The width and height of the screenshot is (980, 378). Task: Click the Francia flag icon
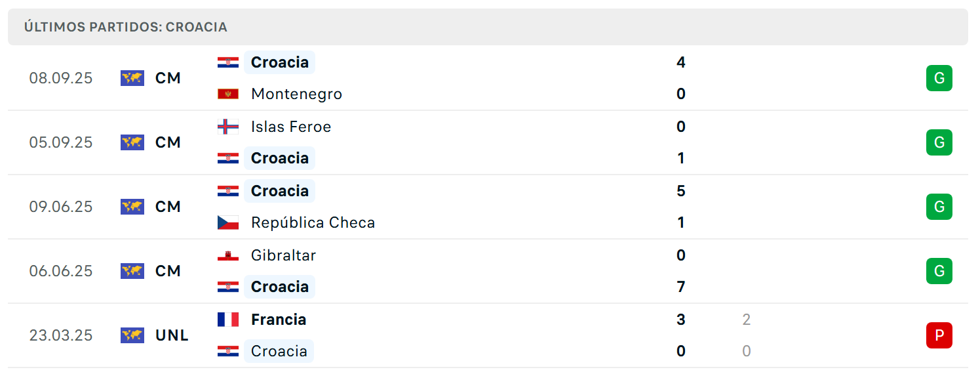(228, 320)
